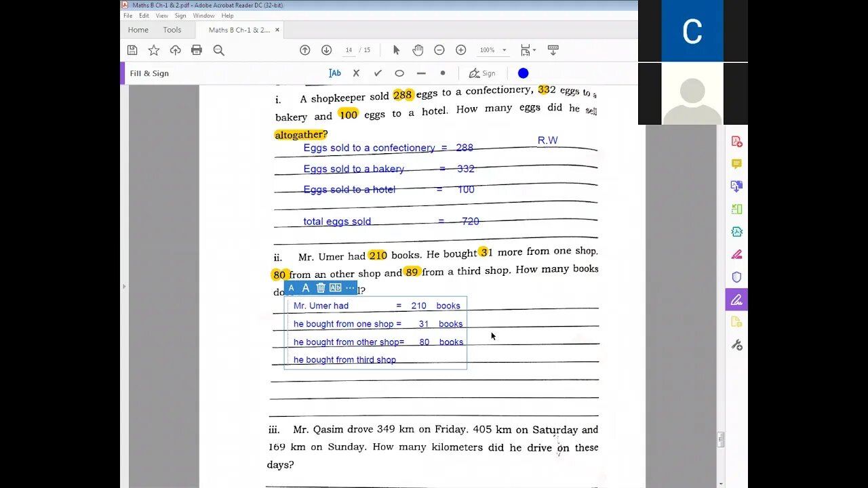Image resolution: width=868 pixels, height=488 pixels.
Task: Select the Add Text tool in Fill & Sign
Action: [x=335, y=73]
